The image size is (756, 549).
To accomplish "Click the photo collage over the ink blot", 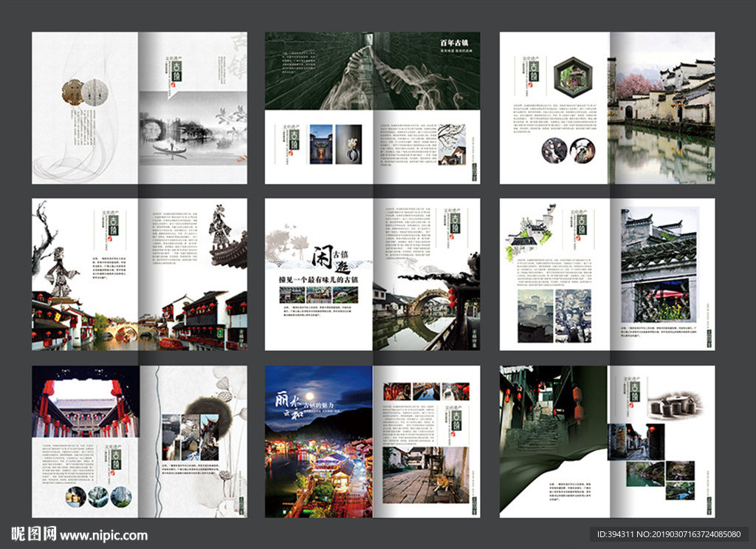I will (x=190, y=437).
